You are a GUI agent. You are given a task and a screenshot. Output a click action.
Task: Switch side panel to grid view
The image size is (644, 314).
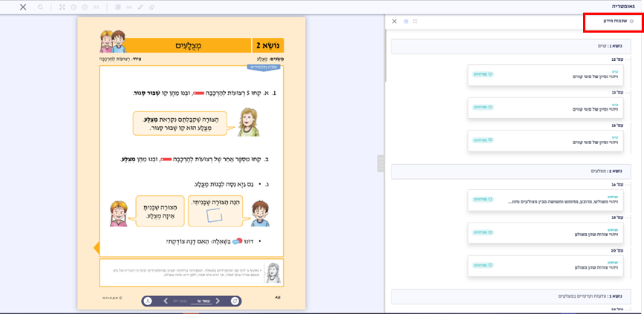point(414,22)
